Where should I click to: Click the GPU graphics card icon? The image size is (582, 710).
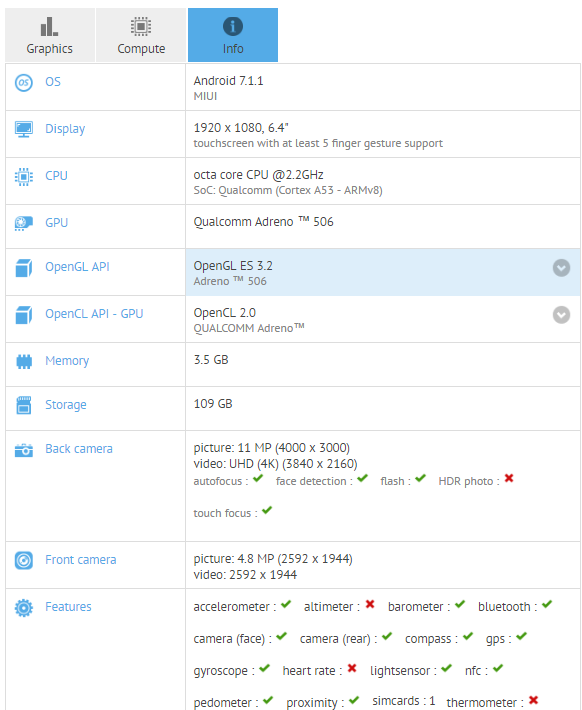coord(24,223)
